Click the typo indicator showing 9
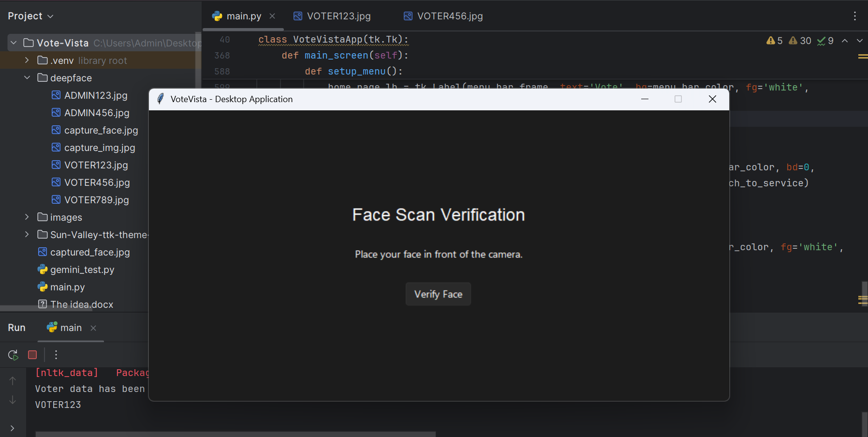The image size is (868, 437). click(x=825, y=41)
